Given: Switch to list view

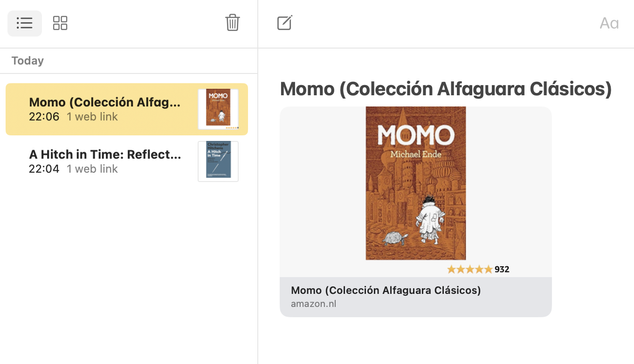Looking at the screenshot, I should click(24, 23).
